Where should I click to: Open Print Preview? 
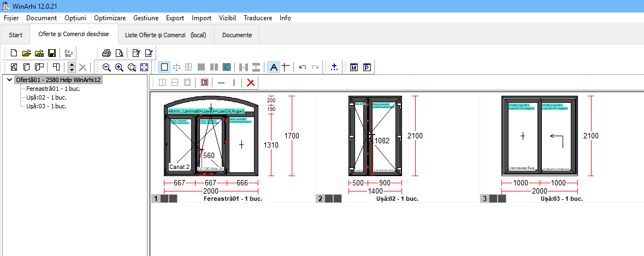point(119,53)
